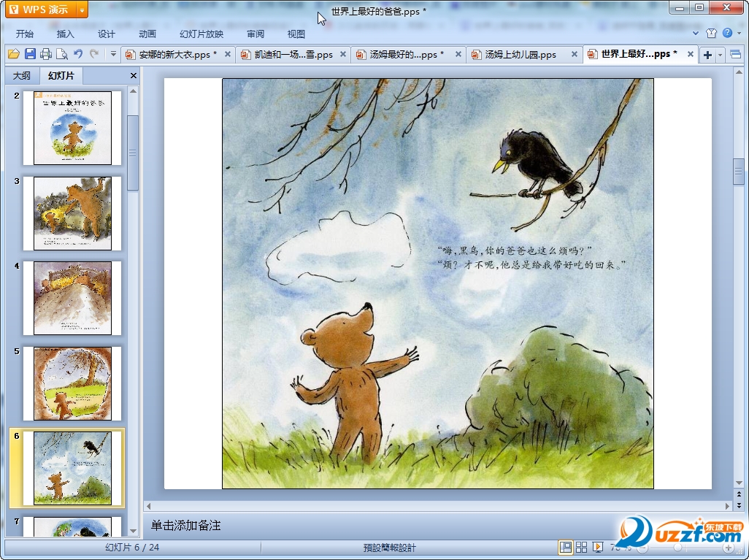Select slide 7 thumbnail

pyautogui.click(x=72, y=526)
